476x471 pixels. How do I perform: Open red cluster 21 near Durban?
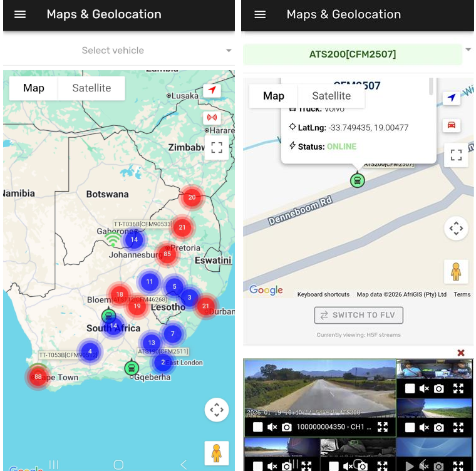pos(206,306)
